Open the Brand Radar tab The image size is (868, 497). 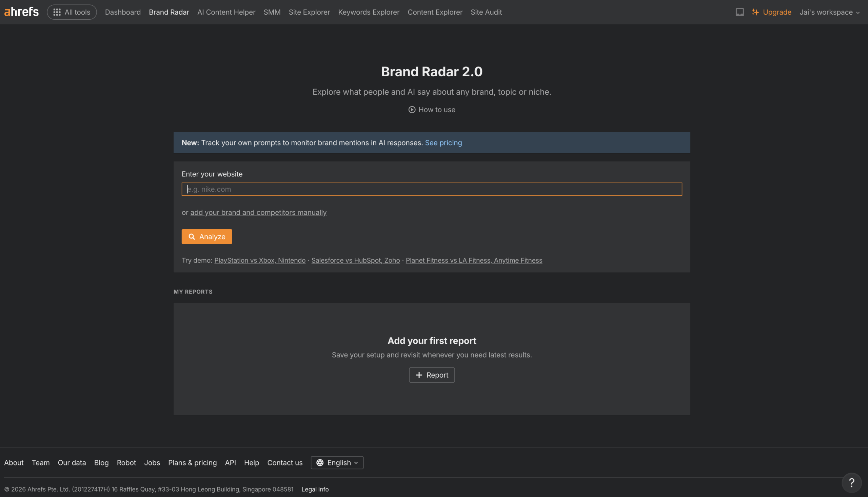(x=169, y=12)
